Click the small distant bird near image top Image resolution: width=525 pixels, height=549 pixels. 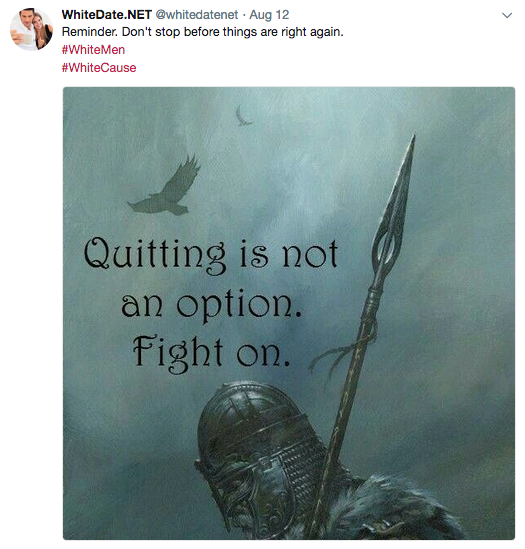click(243, 116)
